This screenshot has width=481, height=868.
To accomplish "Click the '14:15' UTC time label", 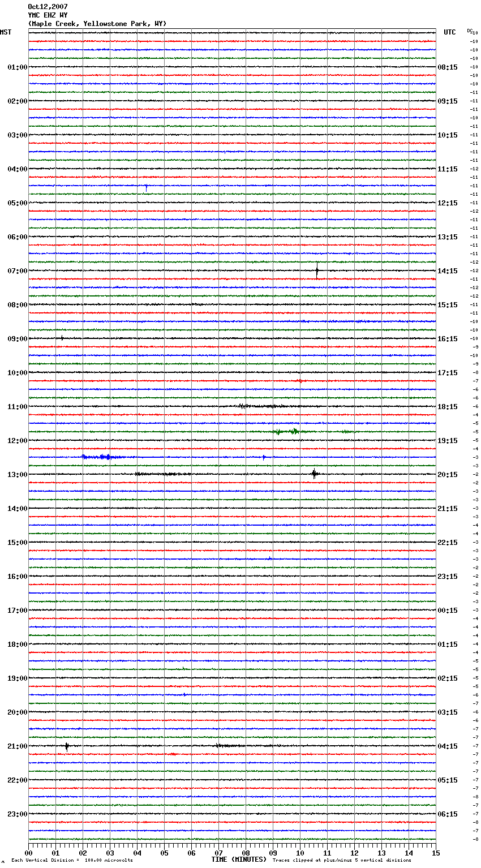I will click(x=448, y=271).
